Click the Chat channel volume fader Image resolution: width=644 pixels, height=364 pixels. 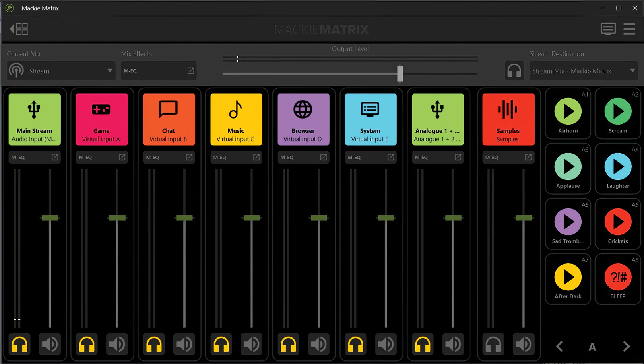184,218
